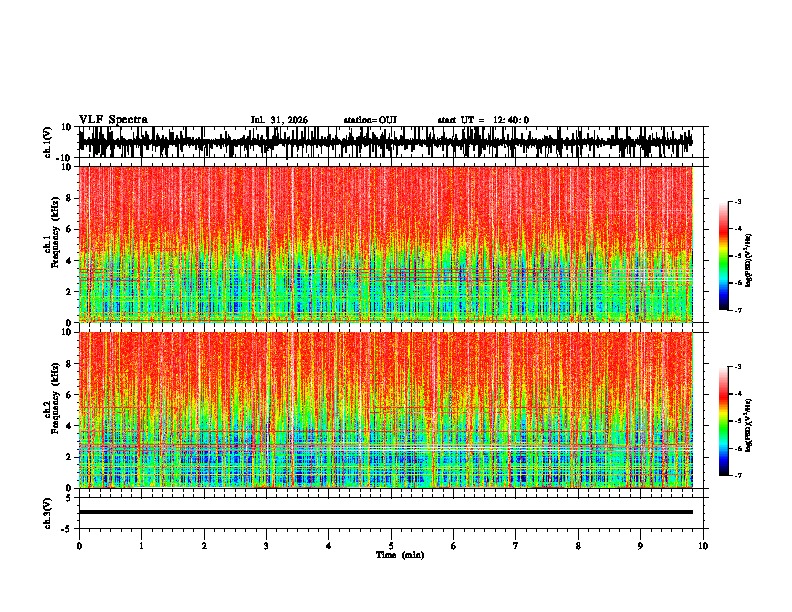The width and height of the screenshot is (792, 612).
Task: Click time axis tick label "3"
Action: point(266,546)
